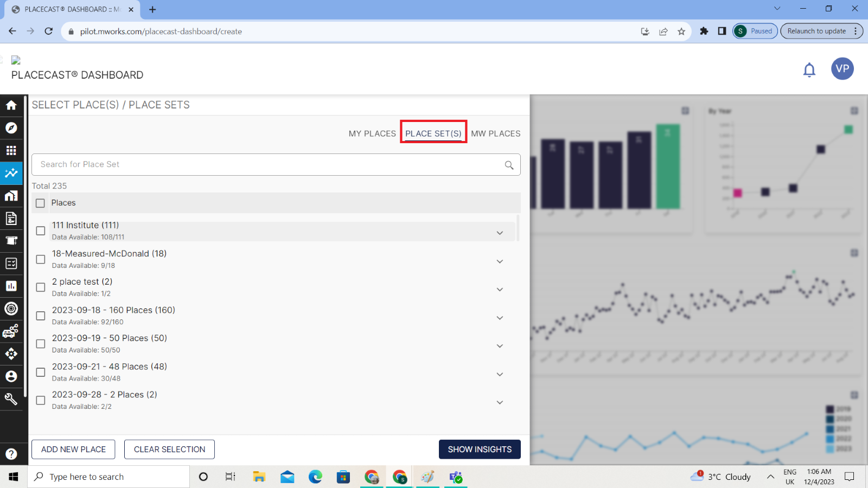Click ADD NEW PLACE button
868x488 pixels.
pyautogui.click(x=73, y=450)
